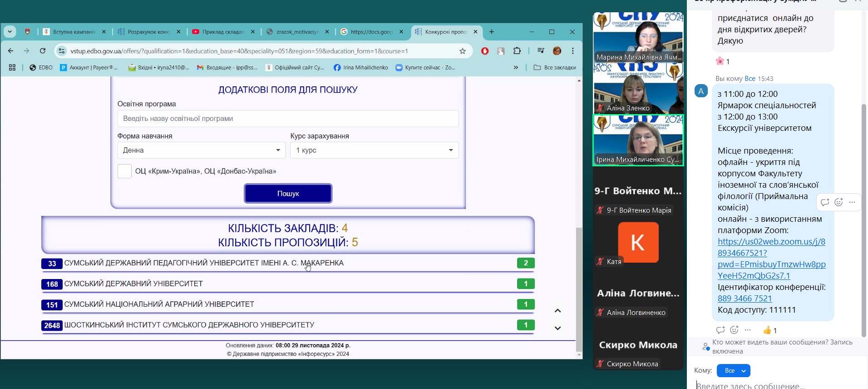Click the scroll-to-top arrow on the page
Screen dimensions: 868x389
point(558,311)
